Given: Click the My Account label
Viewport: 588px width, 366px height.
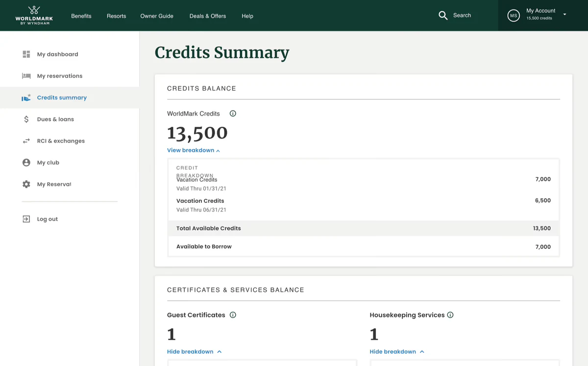Looking at the screenshot, I should click(x=541, y=11).
